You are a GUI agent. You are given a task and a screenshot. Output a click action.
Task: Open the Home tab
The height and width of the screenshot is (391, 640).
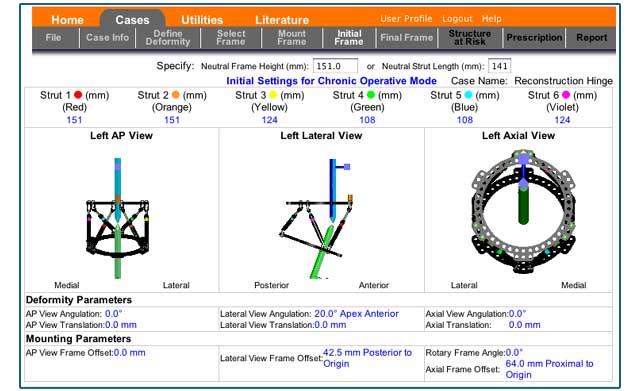pyautogui.click(x=67, y=20)
